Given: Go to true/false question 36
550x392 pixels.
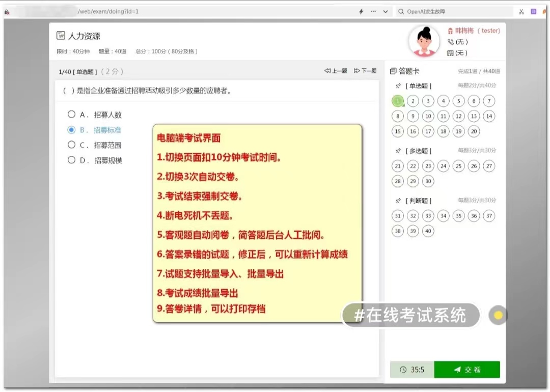Looking at the screenshot, I should (474, 216).
